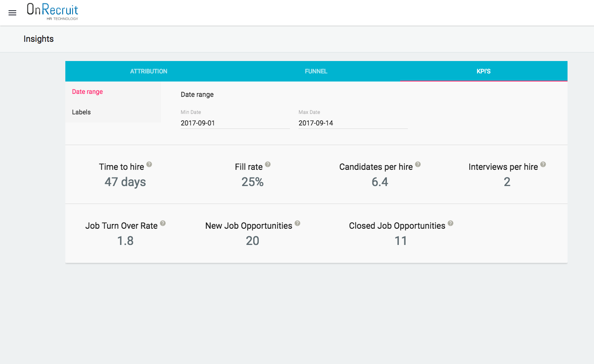Switch to the Funnel tab
Viewport: 594px width, 364px height.
click(x=316, y=71)
